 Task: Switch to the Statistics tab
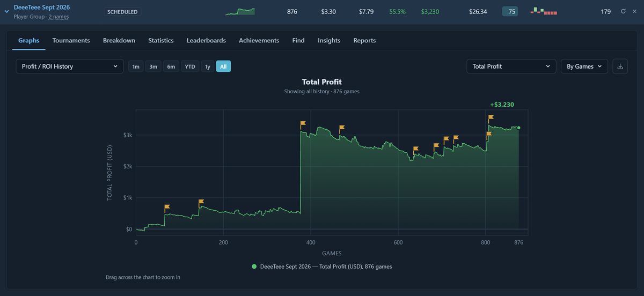[x=161, y=40]
